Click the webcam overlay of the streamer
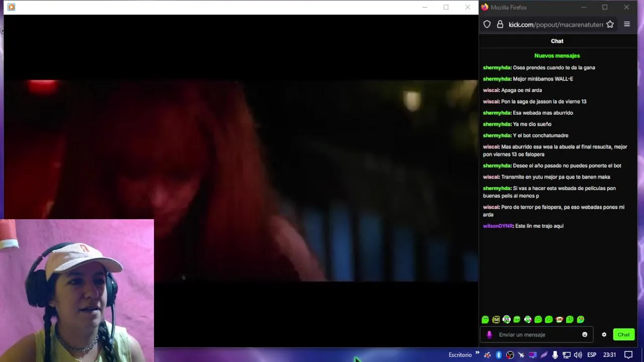The width and height of the screenshot is (644, 362). tap(77, 291)
